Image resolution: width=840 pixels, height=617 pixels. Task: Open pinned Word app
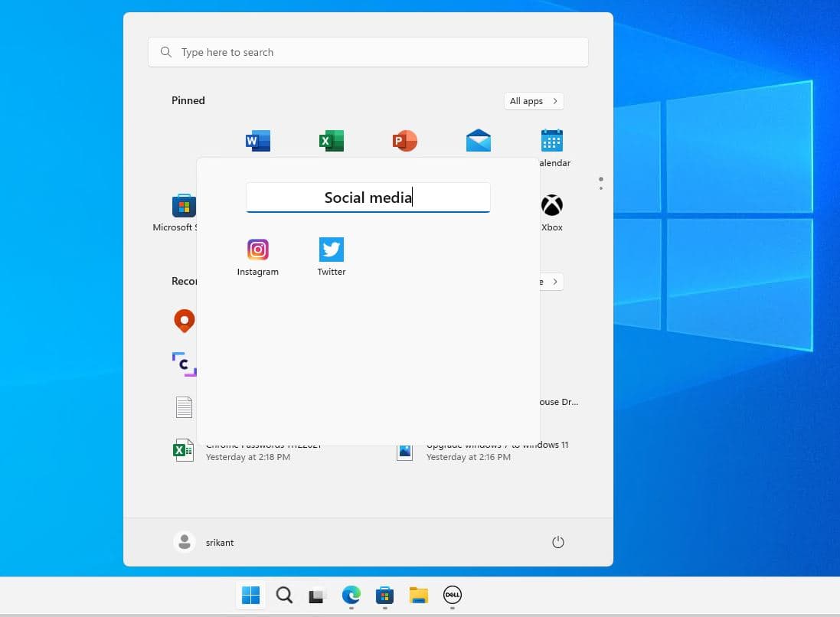[258, 141]
